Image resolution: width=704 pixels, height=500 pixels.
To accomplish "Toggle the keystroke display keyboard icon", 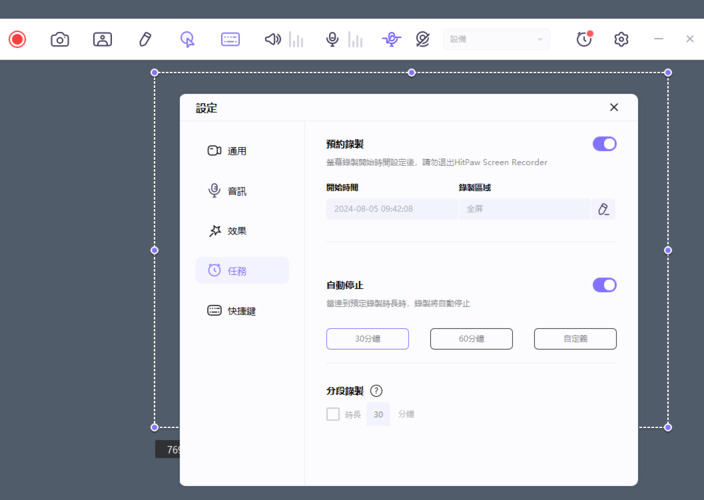I will [x=230, y=39].
